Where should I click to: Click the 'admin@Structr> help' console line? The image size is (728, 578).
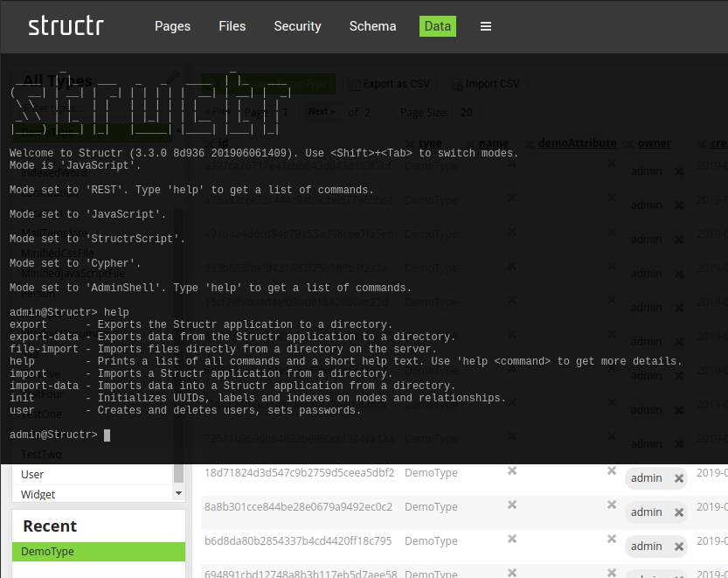coord(69,312)
